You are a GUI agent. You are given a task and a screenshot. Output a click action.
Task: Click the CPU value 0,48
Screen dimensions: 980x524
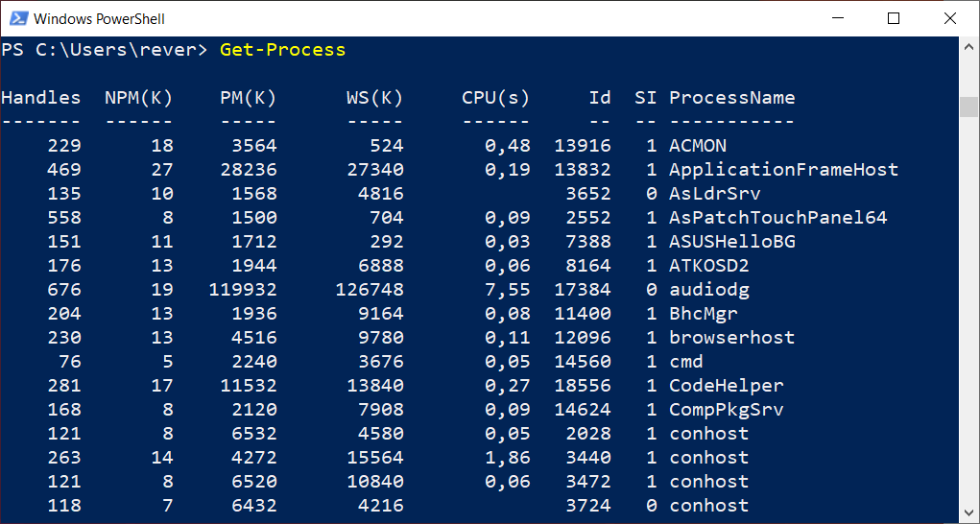click(508, 146)
